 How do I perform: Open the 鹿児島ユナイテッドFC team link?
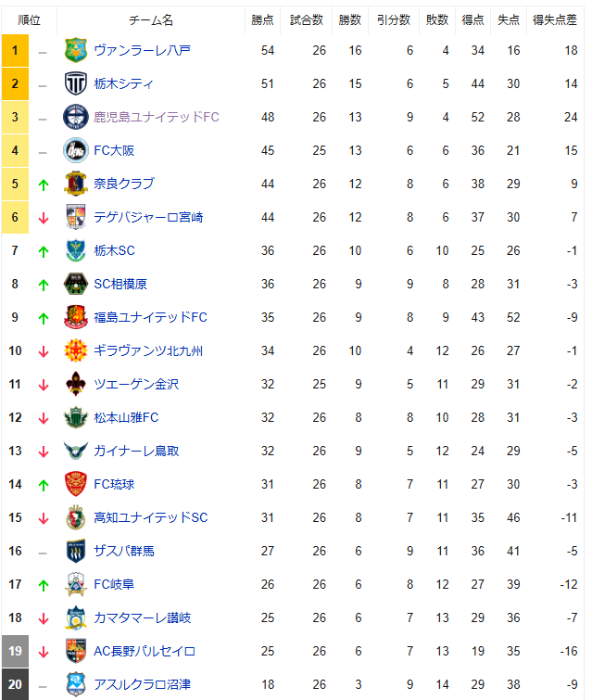(x=157, y=117)
